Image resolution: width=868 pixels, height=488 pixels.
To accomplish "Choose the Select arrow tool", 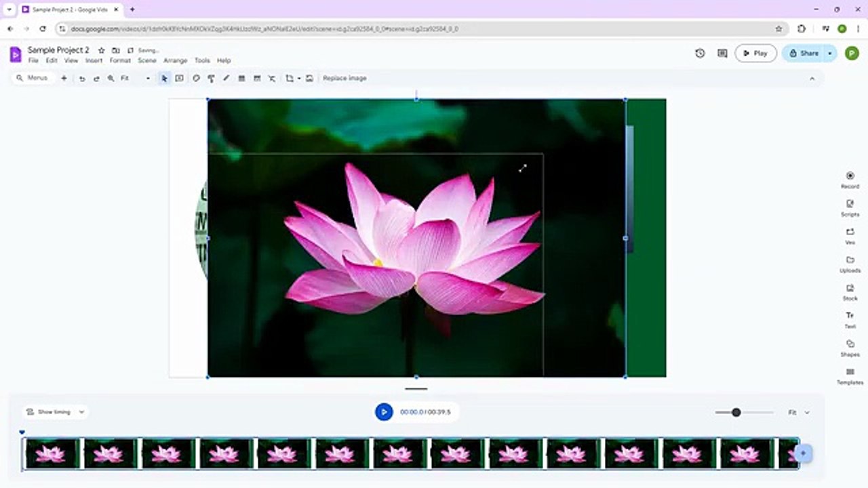I will (164, 79).
